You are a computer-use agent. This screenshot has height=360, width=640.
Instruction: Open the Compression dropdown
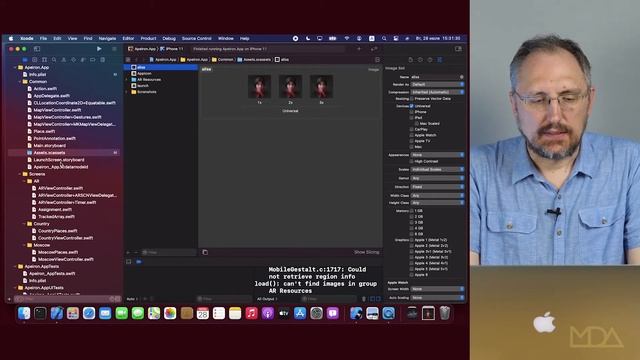(438, 92)
